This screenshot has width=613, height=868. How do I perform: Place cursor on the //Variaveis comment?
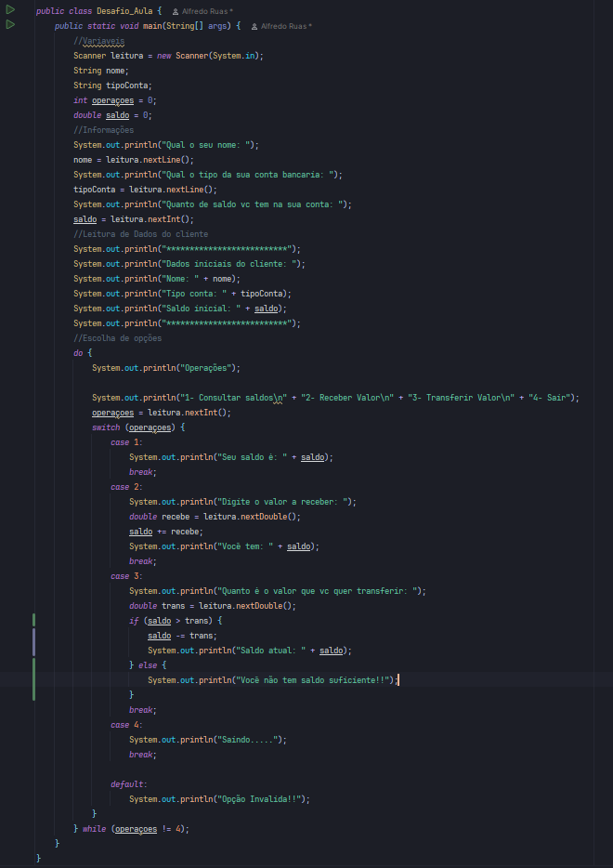click(103, 41)
